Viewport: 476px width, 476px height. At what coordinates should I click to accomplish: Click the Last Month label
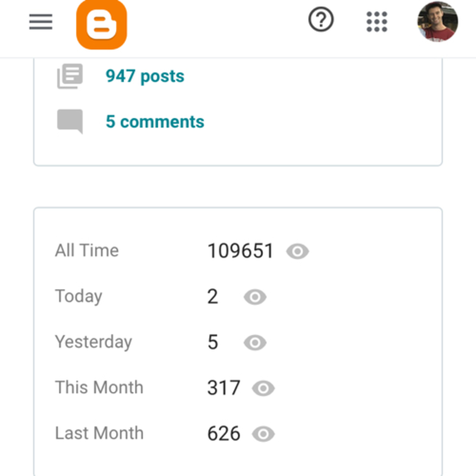pyautogui.click(x=99, y=433)
